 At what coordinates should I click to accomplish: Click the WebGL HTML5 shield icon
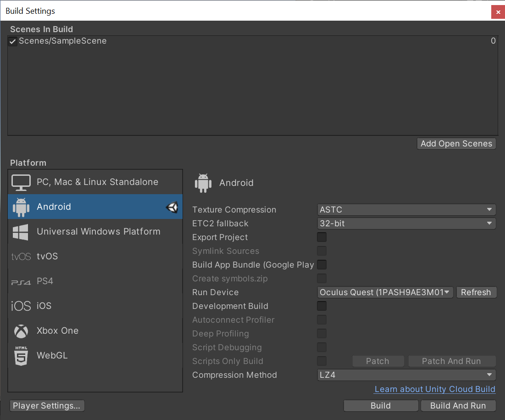point(21,356)
